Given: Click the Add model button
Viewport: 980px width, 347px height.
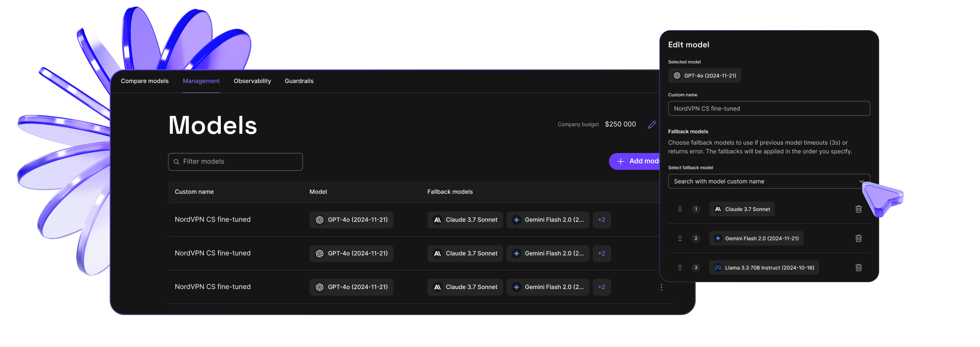Looking at the screenshot, I should point(634,161).
